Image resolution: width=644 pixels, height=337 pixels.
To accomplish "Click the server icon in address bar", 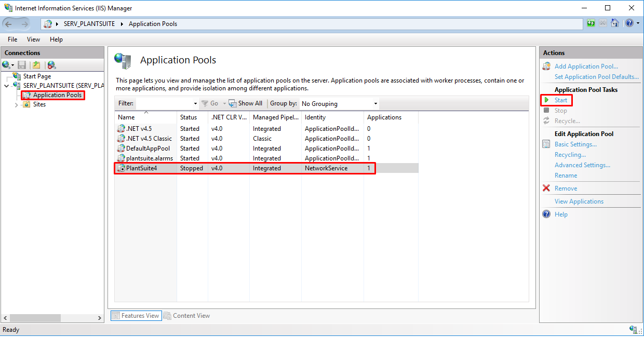I will coord(48,24).
